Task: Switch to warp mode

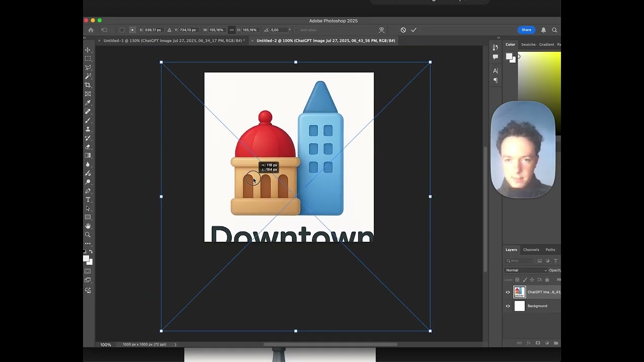Action: tap(381, 30)
